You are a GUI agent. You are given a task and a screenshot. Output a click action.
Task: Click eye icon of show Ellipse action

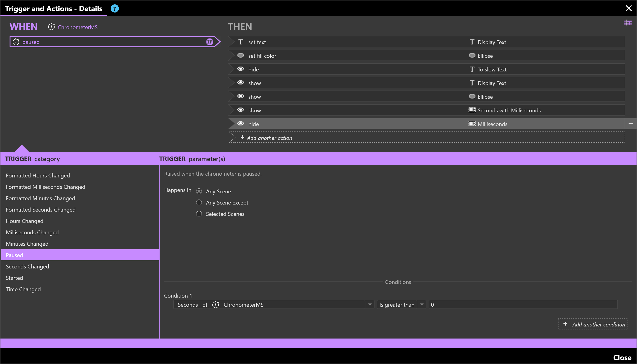coord(241,96)
